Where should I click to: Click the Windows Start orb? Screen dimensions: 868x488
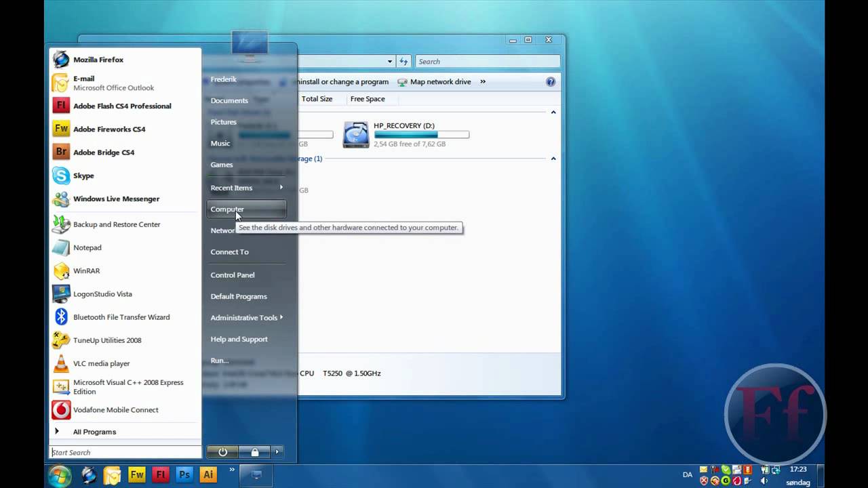[x=60, y=475]
